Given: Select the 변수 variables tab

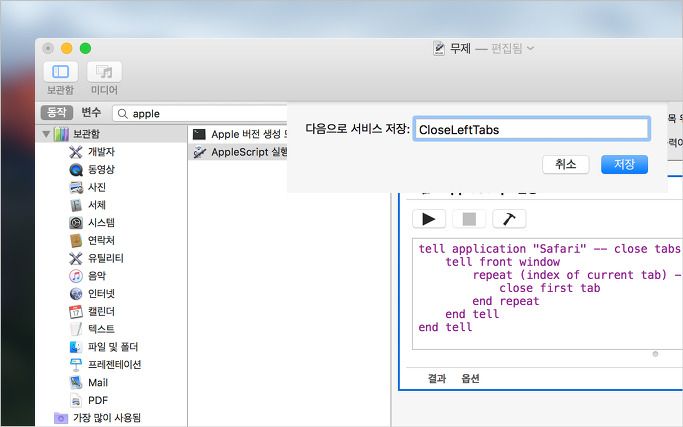Looking at the screenshot, I should 91,112.
